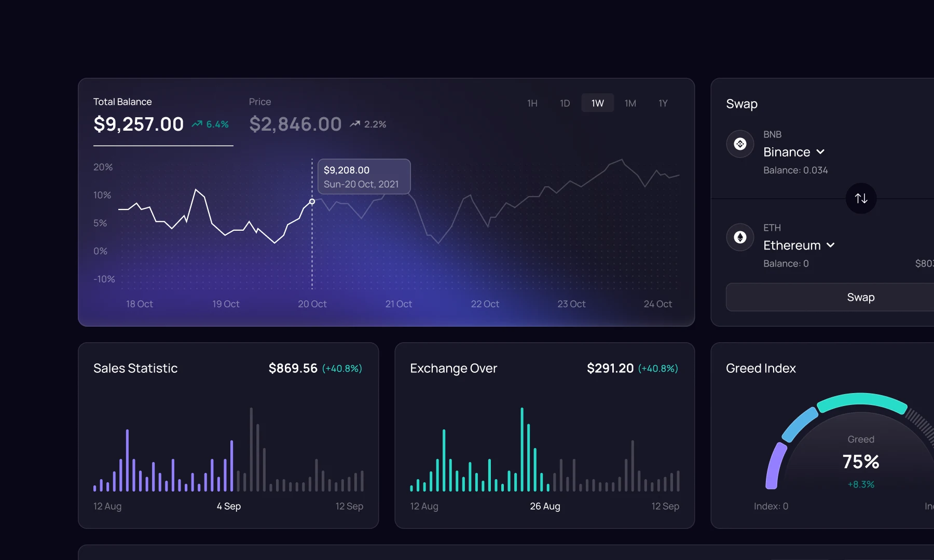This screenshot has height=560, width=934.
Task: Click the $2,846.00 price amount
Action: point(295,124)
